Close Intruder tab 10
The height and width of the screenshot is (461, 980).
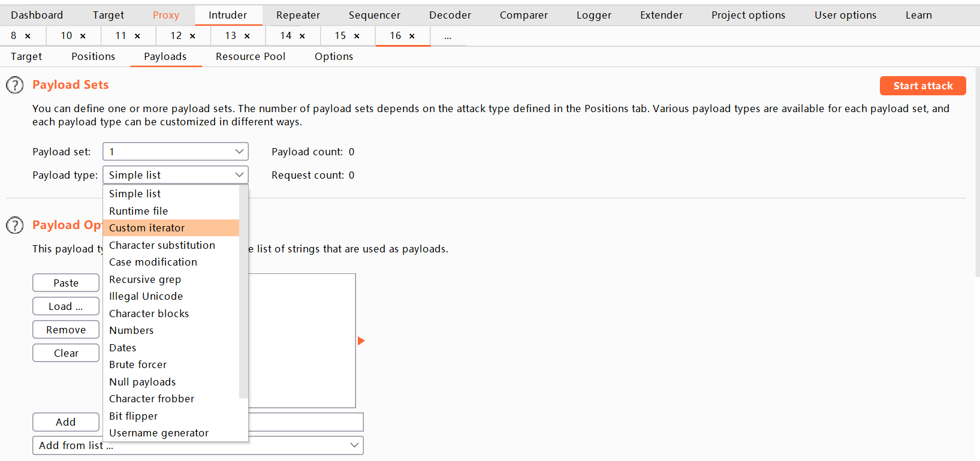pos(83,36)
